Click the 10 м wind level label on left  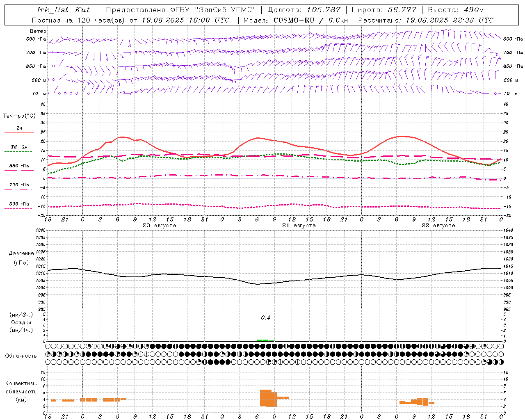[x=39, y=94]
